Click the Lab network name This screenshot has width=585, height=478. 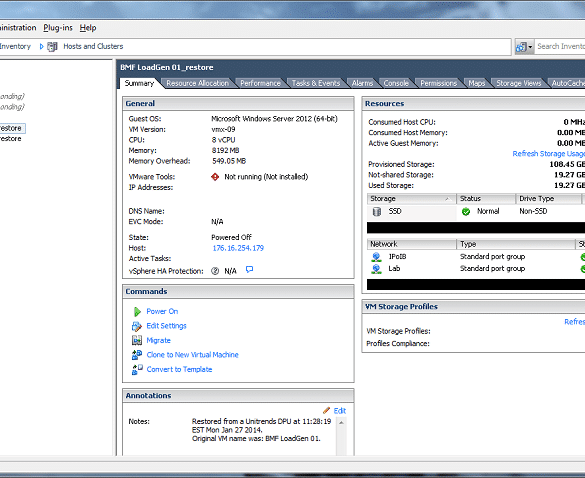point(394,268)
